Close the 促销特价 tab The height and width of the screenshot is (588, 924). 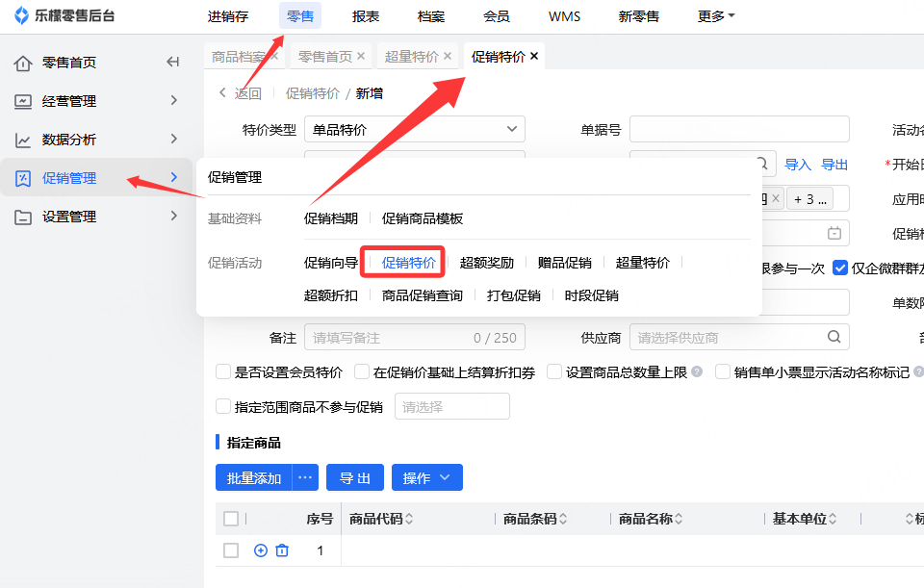(534, 56)
